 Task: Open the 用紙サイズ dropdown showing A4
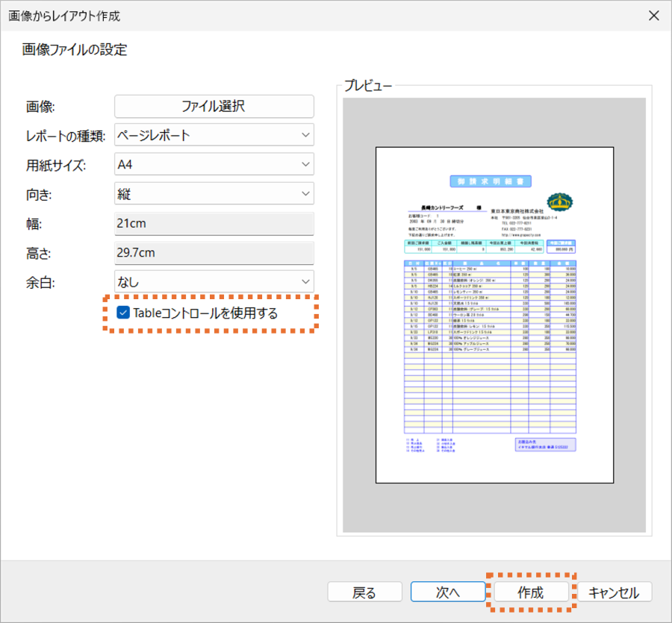214,164
